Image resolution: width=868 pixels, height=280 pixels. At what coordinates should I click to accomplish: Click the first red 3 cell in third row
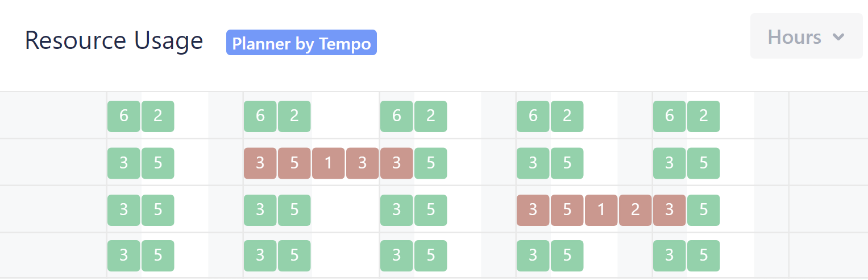click(533, 210)
